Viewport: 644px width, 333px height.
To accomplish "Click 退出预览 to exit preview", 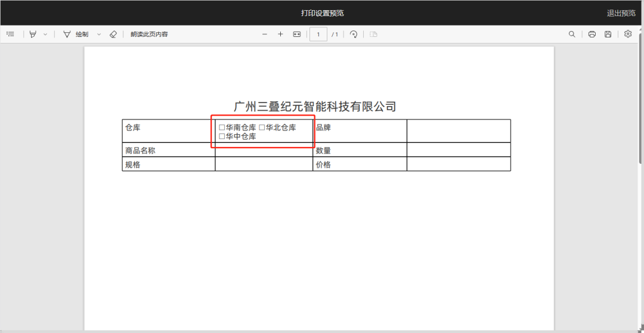I will [621, 13].
